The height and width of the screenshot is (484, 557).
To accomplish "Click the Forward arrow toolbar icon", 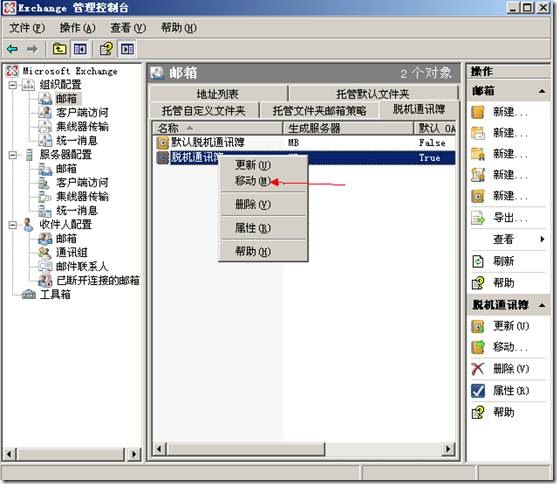I will [x=32, y=49].
